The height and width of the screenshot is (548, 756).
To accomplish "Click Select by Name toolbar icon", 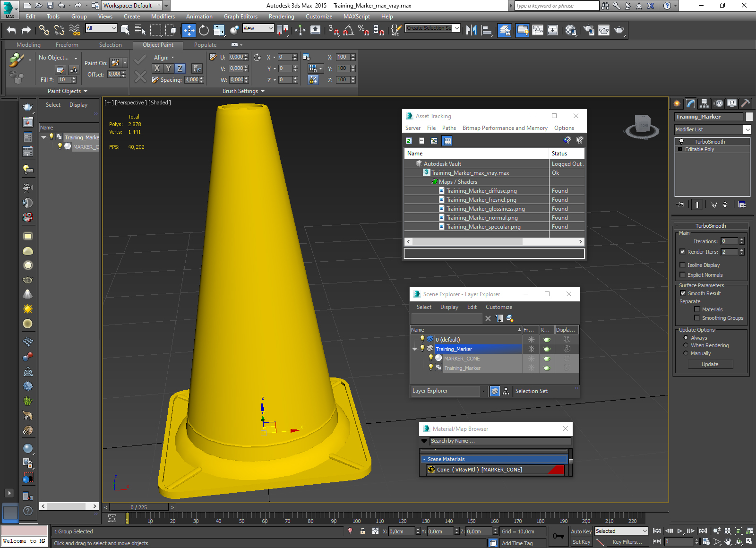I will pyautogui.click(x=140, y=30).
